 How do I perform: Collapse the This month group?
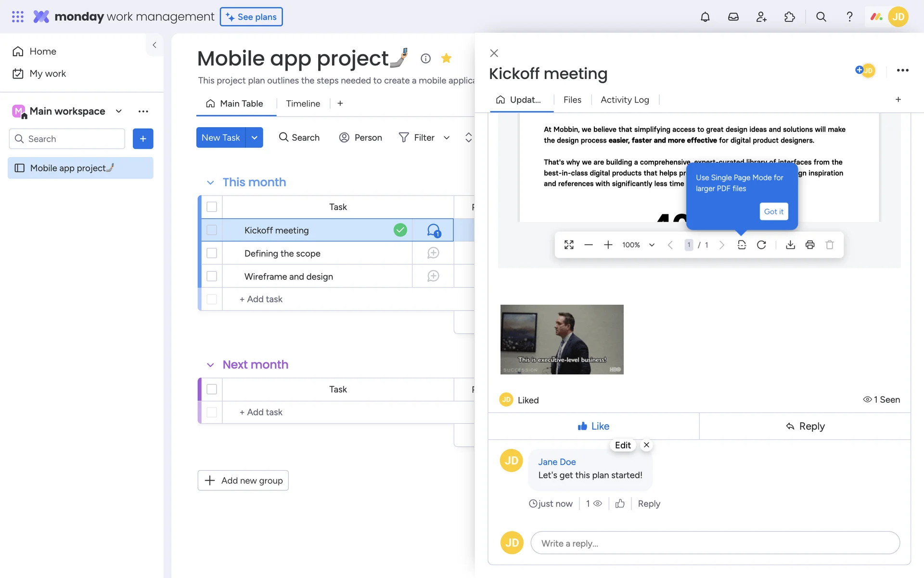[210, 183]
